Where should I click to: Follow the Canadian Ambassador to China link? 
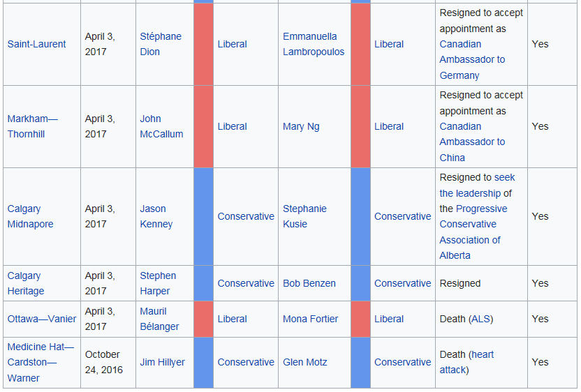(472, 142)
